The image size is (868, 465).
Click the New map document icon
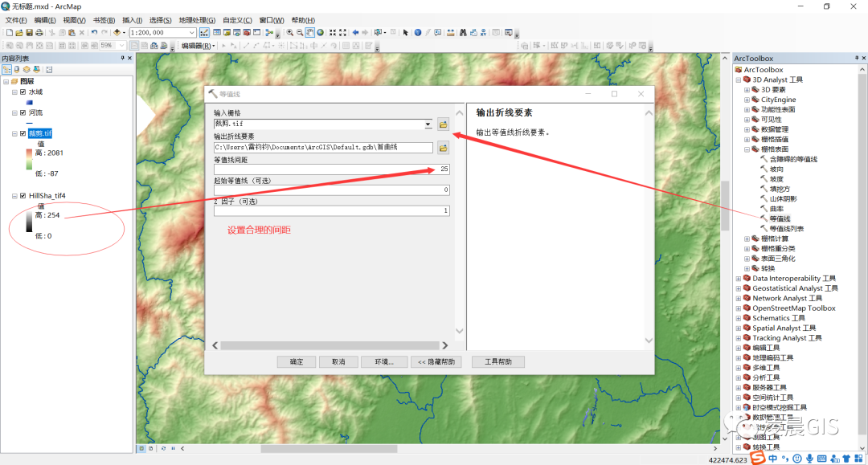pos(10,33)
